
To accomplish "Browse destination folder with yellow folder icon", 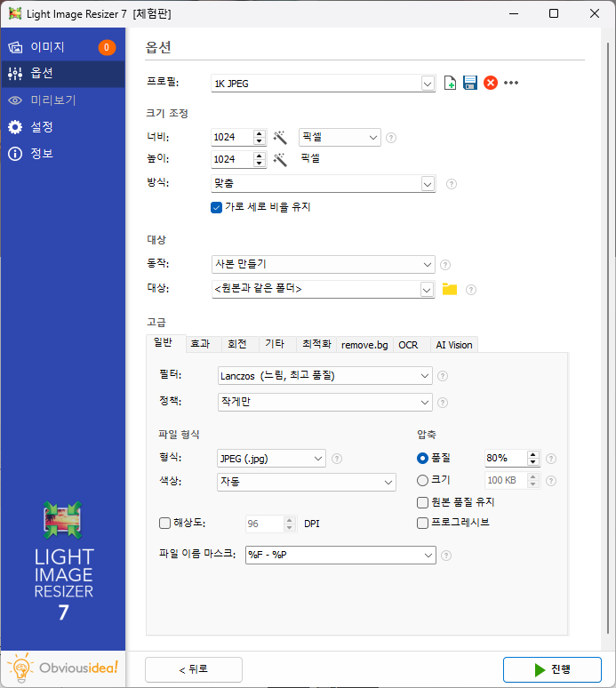I will (x=450, y=289).
